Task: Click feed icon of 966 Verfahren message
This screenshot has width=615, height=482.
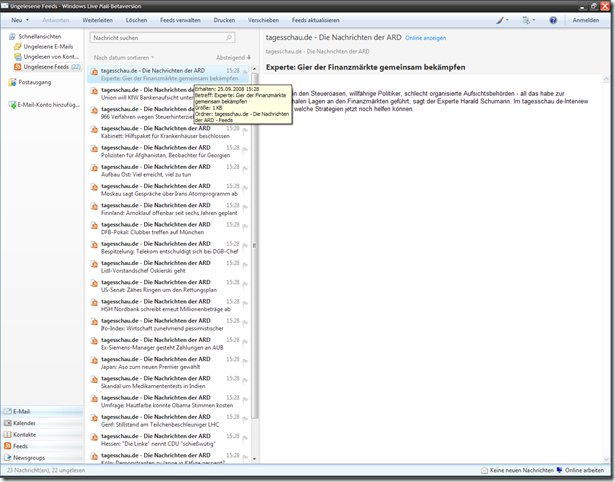Action: [94, 110]
